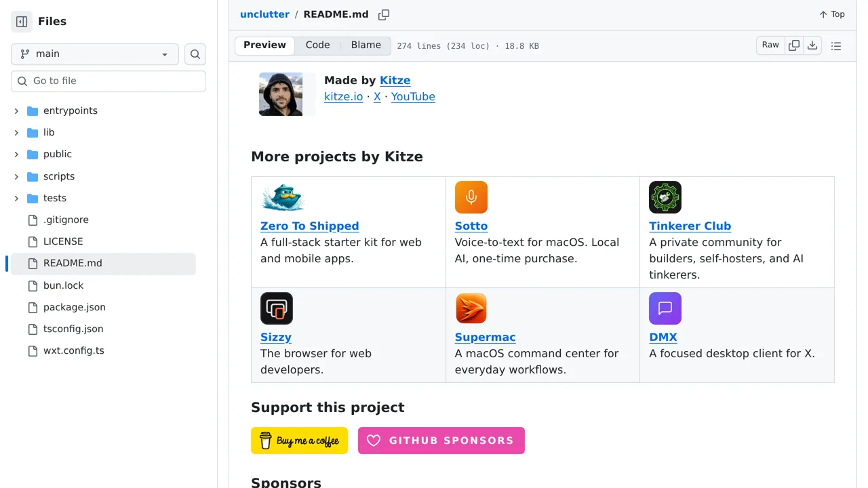Image resolution: width=868 pixels, height=488 pixels.
Task: Download raw file icon
Action: [812, 45]
